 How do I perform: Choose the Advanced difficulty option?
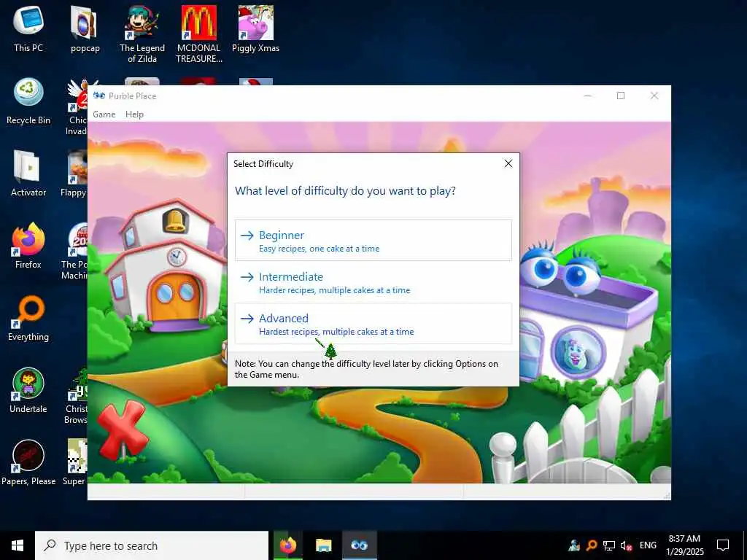(x=373, y=324)
